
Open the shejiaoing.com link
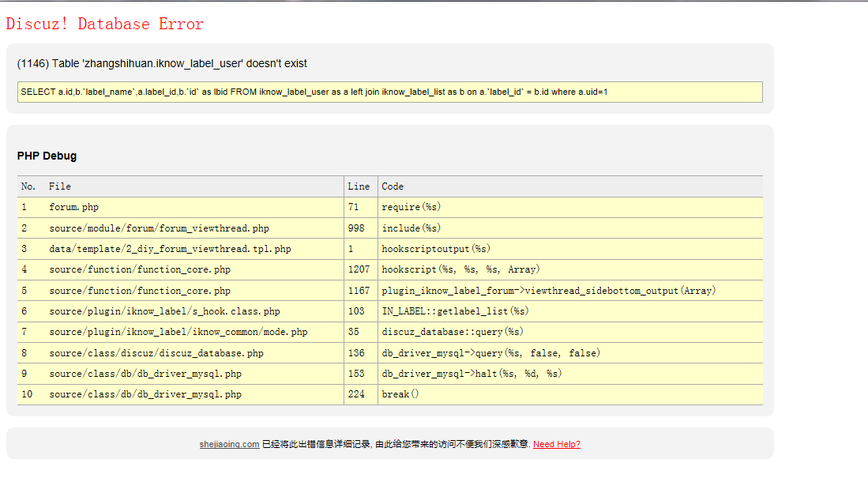[229, 444]
